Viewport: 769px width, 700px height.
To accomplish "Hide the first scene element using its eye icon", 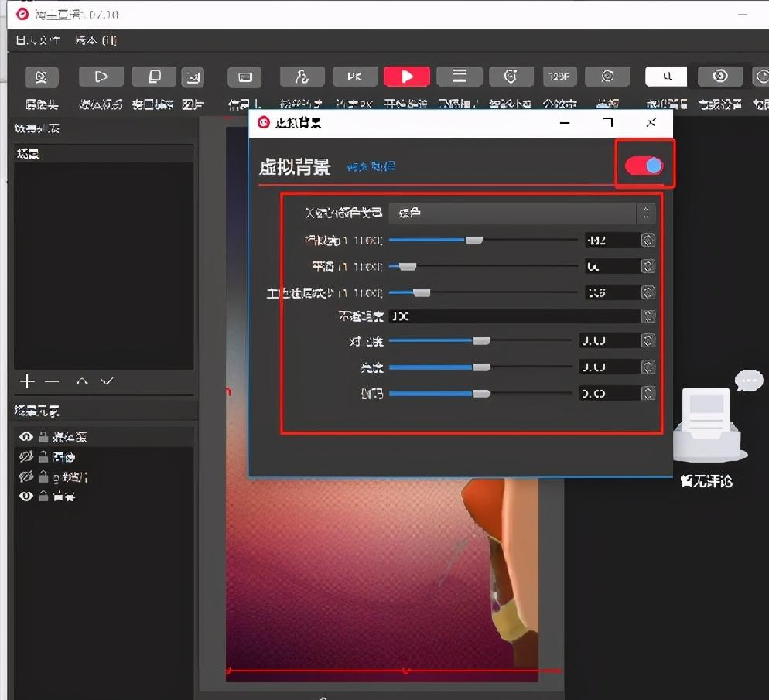I will point(26,436).
